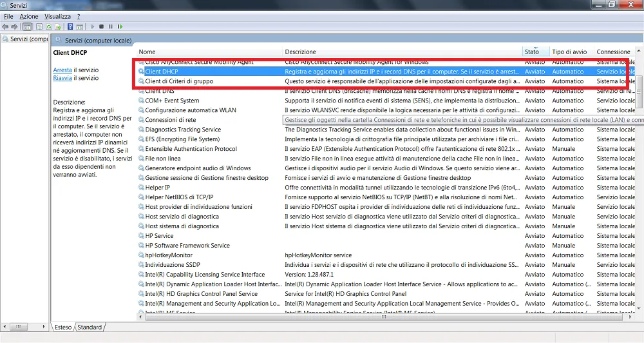Select Intel(R) HD Graphics Control Panel Service
The width and height of the screenshot is (644, 343).
coord(386,293)
